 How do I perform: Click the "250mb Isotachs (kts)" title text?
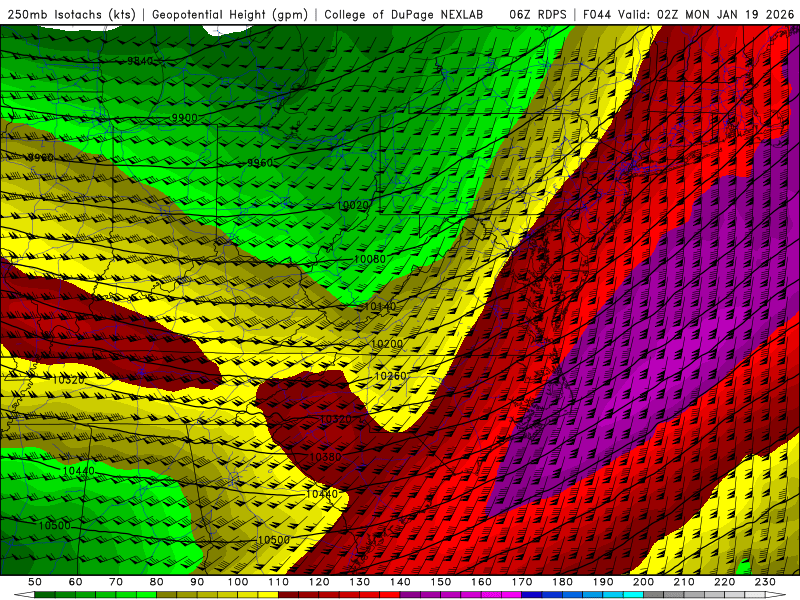point(72,15)
